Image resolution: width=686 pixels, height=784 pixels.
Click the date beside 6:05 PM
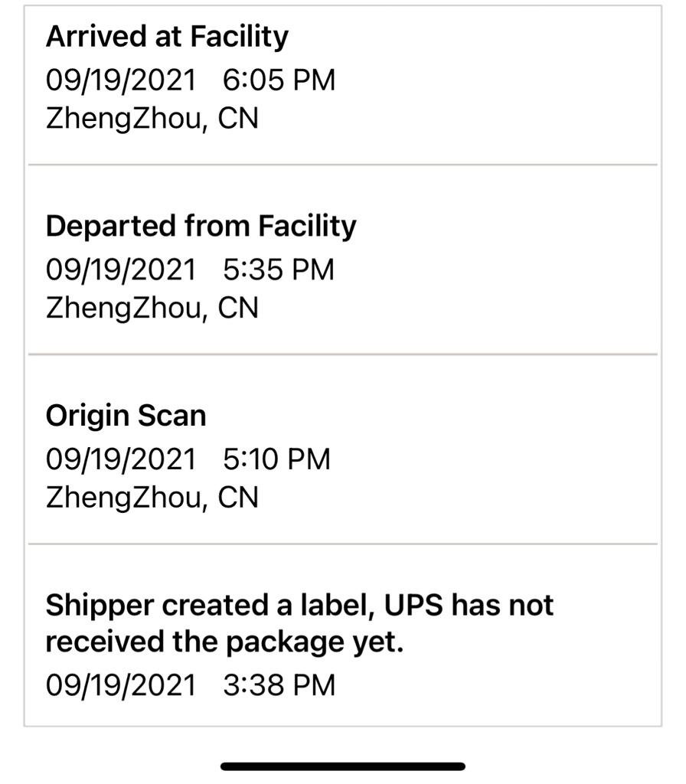click(121, 80)
